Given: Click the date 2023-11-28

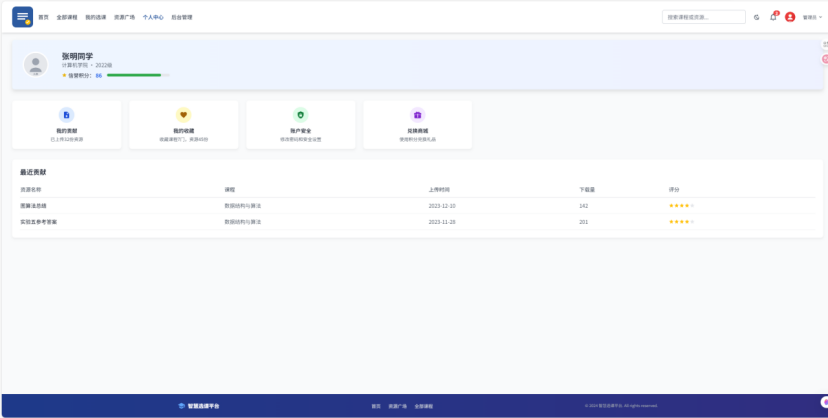Looking at the screenshot, I should [x=442, y=222].
